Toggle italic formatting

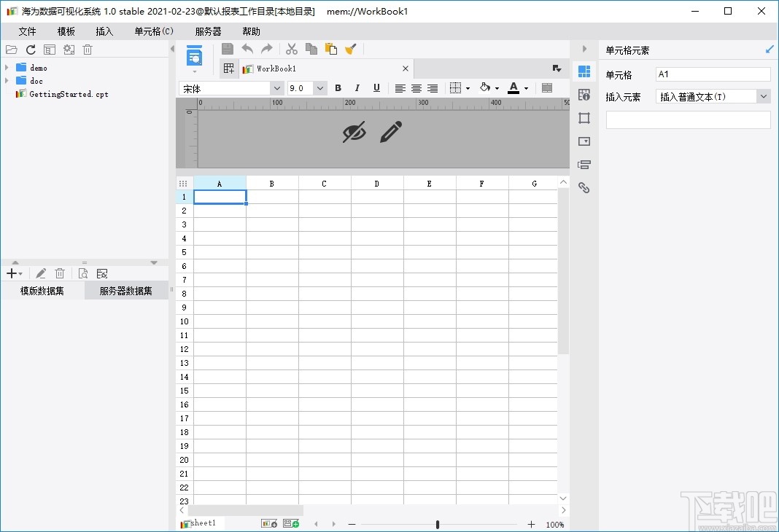point(357,88)
